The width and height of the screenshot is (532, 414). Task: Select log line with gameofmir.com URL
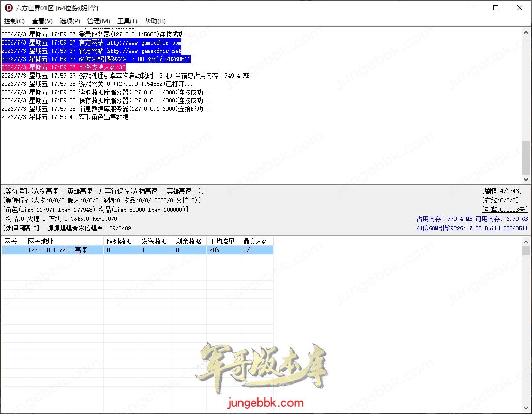(x=92, y=42)
